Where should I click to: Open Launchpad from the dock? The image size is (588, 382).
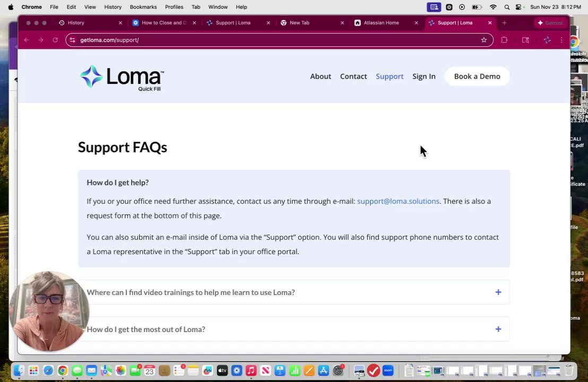[x=33, y=371]
